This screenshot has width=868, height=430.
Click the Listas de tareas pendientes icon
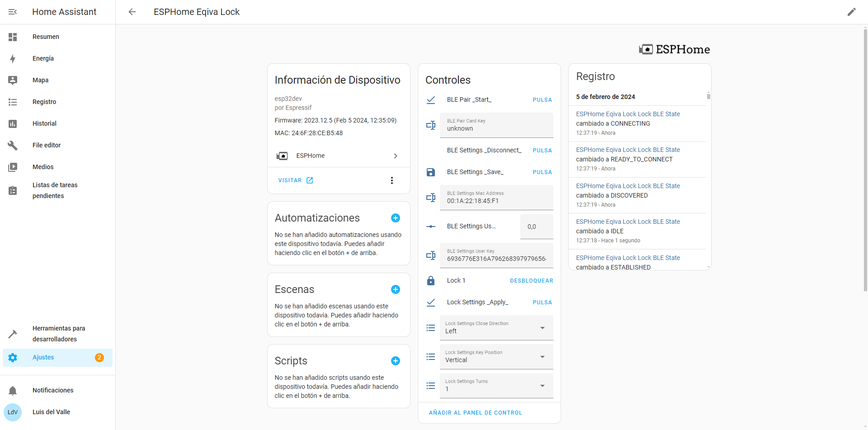pyautogui.click(x=13, y=190)
